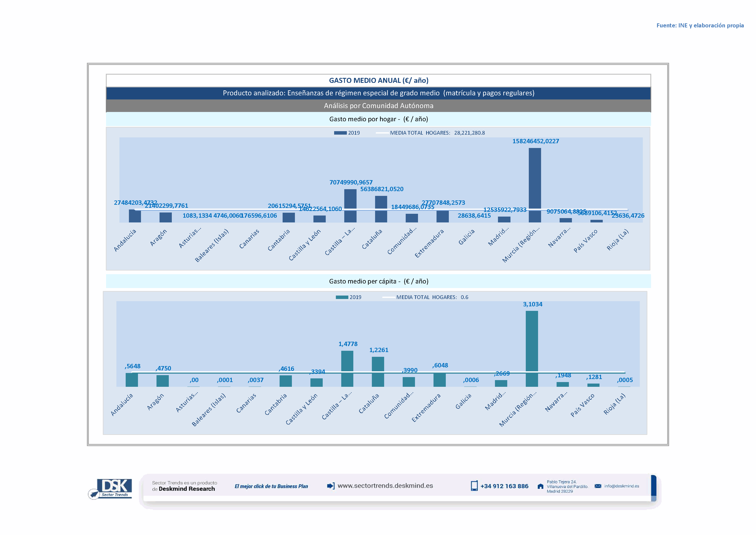Click the dark blue 2019 legend swatch in top chart

click(x=340, y=133)
